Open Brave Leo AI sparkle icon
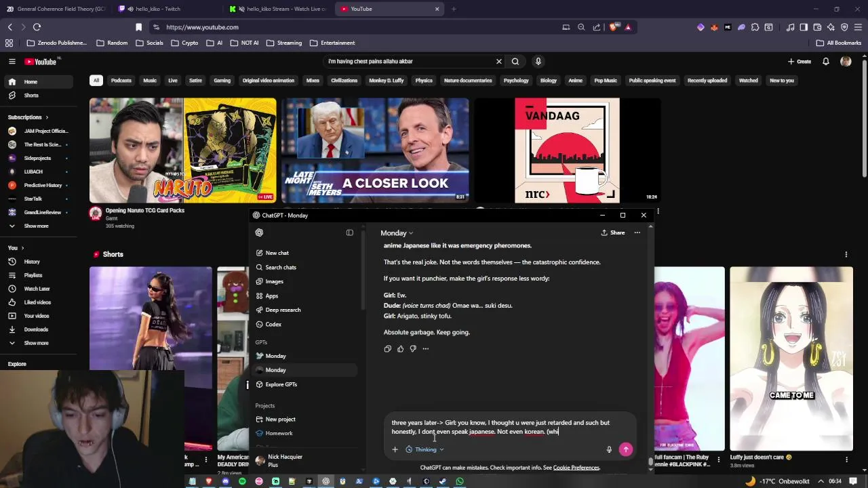 831,27
